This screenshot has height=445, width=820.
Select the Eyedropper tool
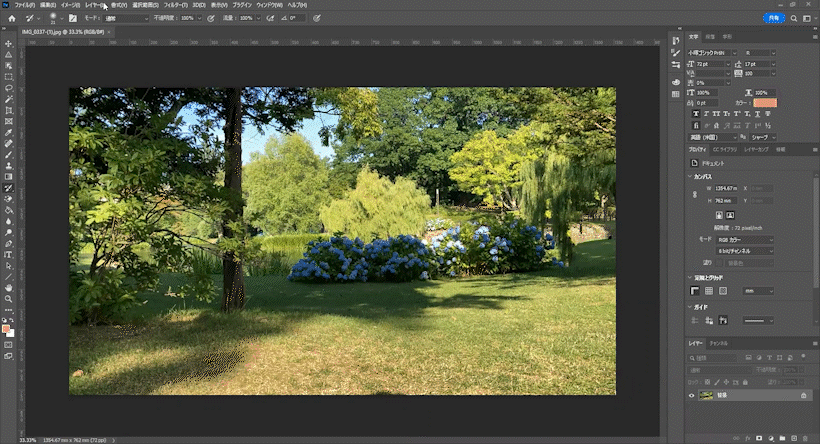click(8, 132)
